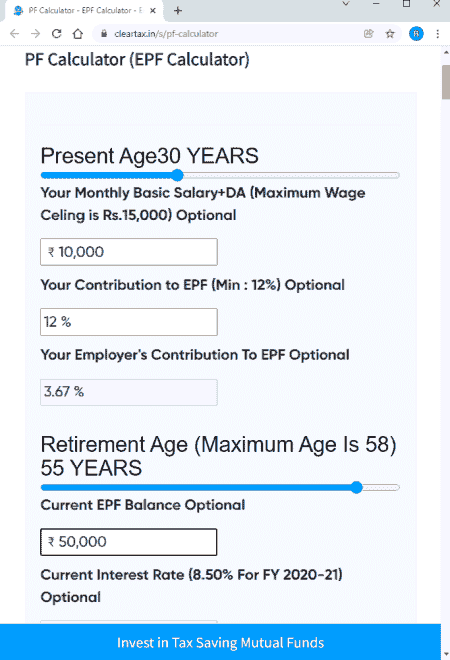Screen dimensions: 450x660
Task: Open the share page icon in address bar
Action: tap(369, 34)
